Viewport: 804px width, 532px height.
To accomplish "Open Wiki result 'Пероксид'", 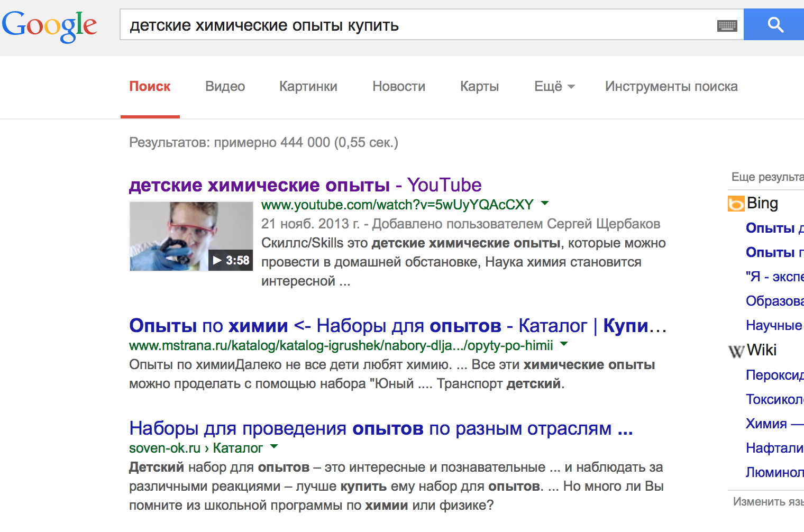I will click(x=774, y=375).
